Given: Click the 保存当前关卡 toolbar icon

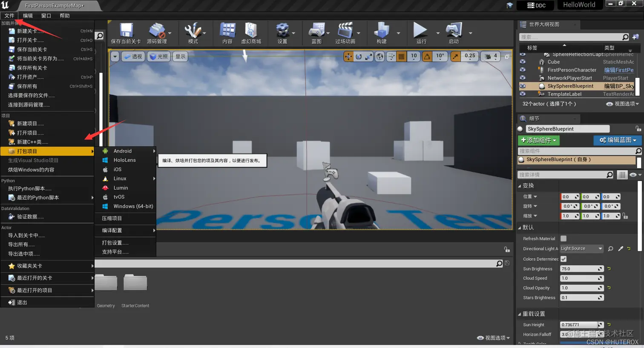Looking at the screenshot, I should pos(126,31).
